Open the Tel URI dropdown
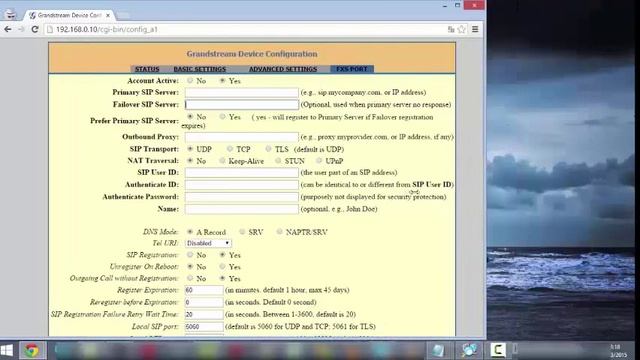640x360 pixels. point(208,243)
